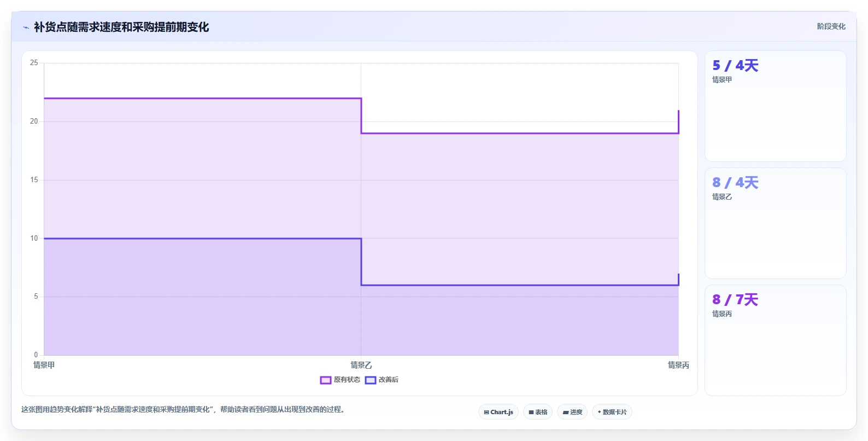868x441 pixels.
Task: Click the 改善后 legend label
Action: 389,380
